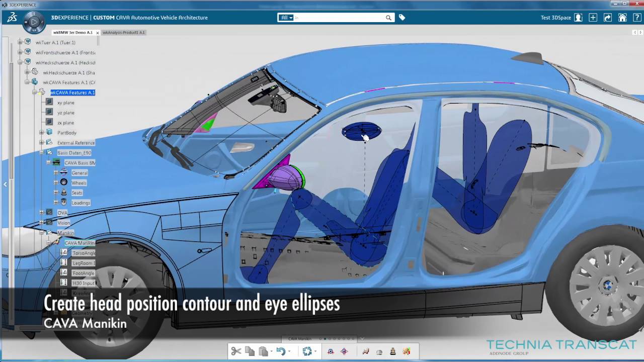Open the All search scope dropdown
Viewport: 644px width, 362px height.
point(287,18)
